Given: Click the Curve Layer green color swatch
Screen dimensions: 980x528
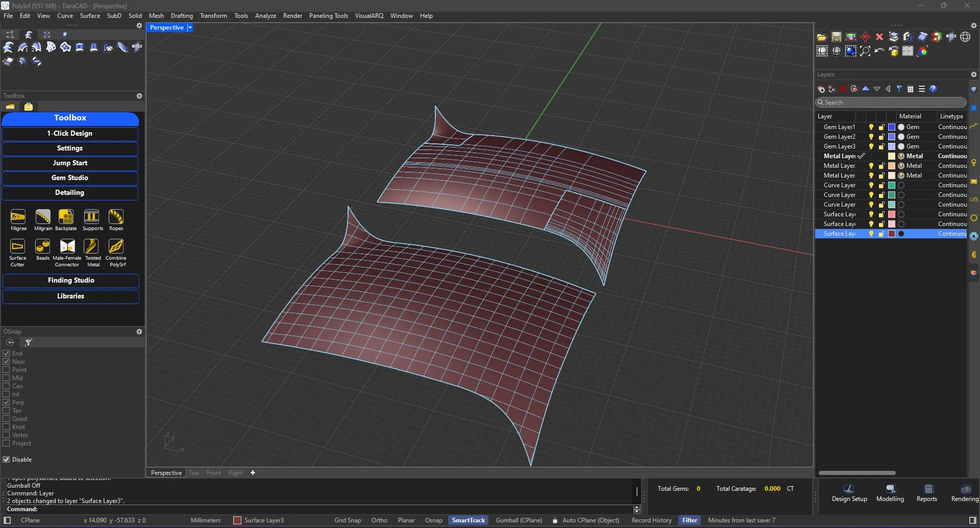Looking at the screenshot, I should [x=892, y=185].
